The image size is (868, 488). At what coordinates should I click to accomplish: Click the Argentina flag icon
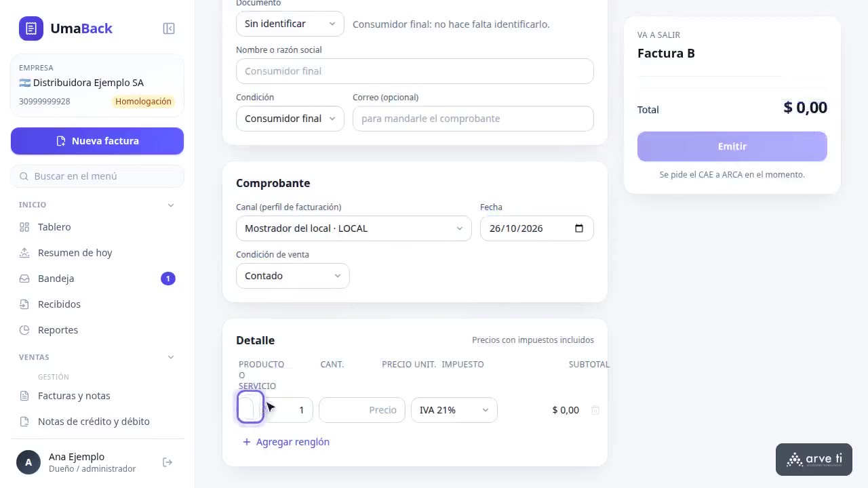click(x=25, y=83)
